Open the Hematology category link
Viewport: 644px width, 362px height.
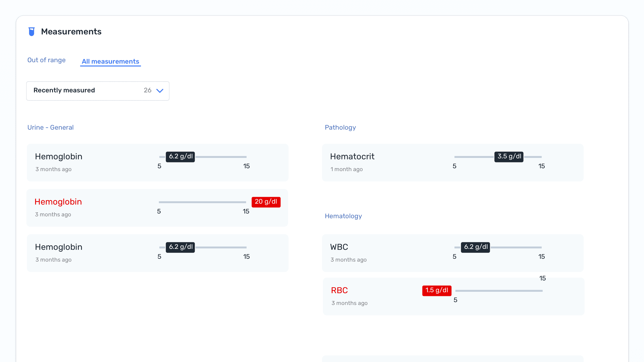(343, 216)
